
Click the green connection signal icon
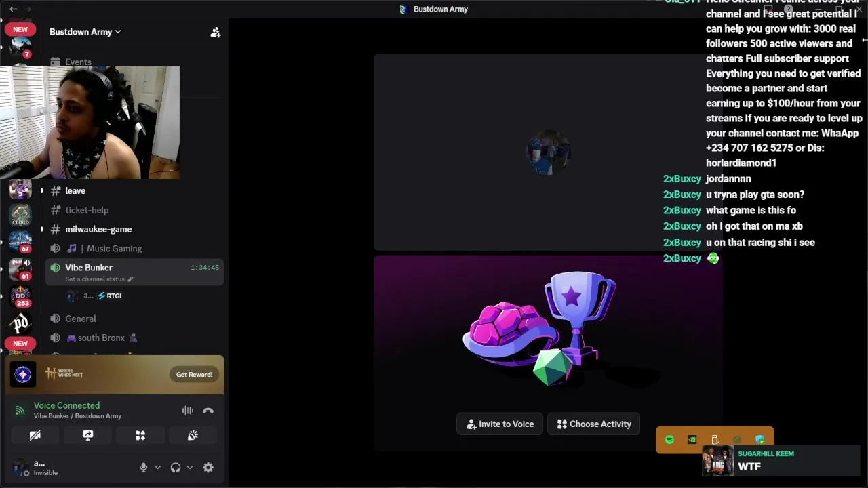20,410
